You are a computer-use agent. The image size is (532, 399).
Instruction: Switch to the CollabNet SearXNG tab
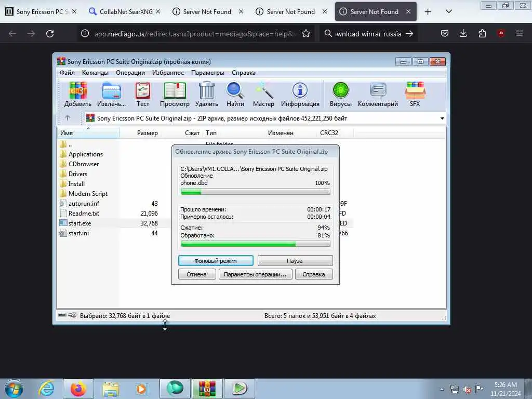(126, 11)
